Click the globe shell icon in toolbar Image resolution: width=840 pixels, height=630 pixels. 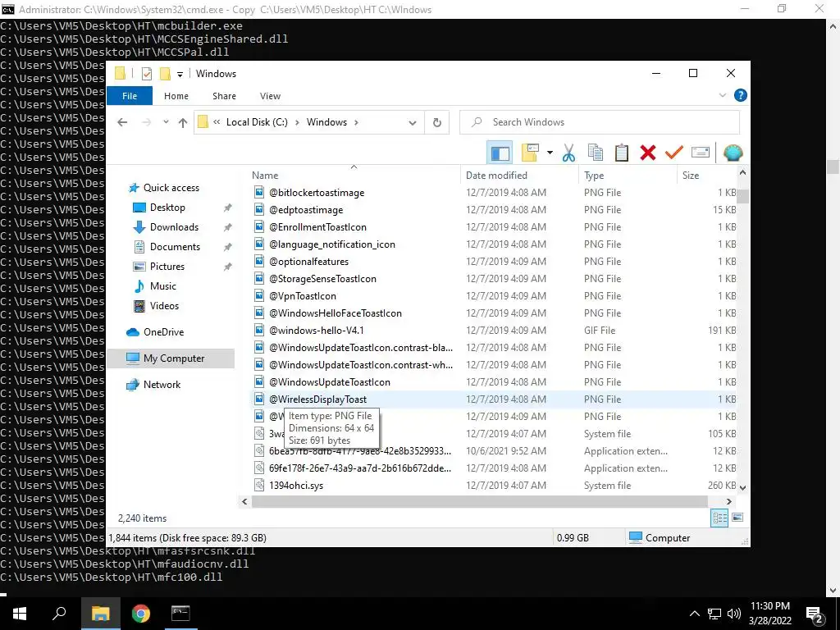pyautogui.click(x=733, y=153)
